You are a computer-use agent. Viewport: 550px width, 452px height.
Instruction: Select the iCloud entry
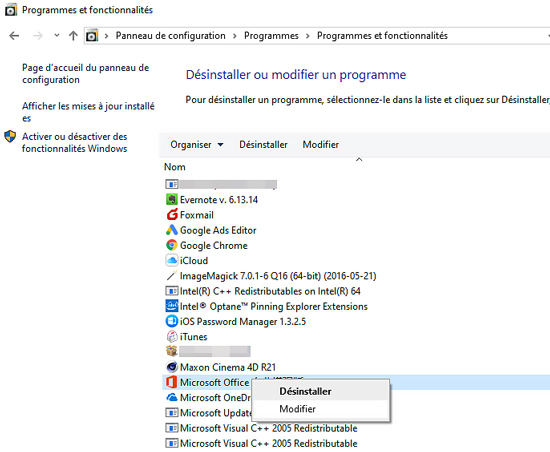tap(194, 261)
